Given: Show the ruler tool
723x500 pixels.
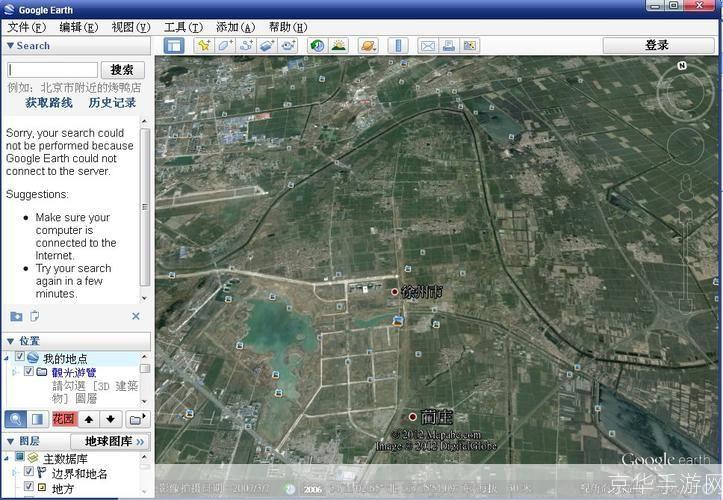Looking at the screenshot, I should [x=397, y=46].
